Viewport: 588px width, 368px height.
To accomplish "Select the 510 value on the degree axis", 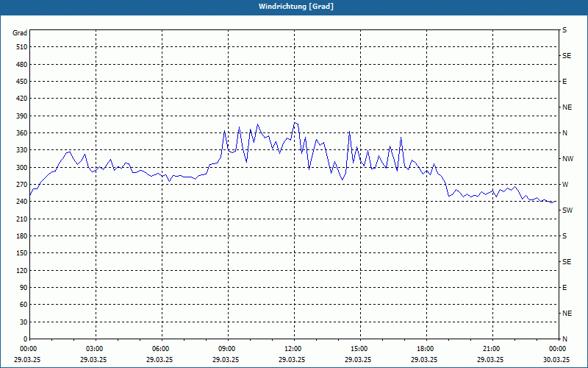I will point(22,47).
